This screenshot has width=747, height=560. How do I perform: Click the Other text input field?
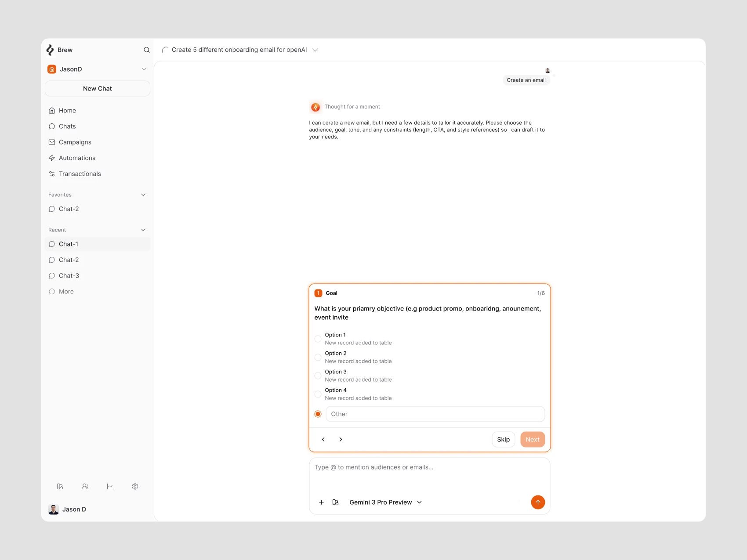point(435,414)
